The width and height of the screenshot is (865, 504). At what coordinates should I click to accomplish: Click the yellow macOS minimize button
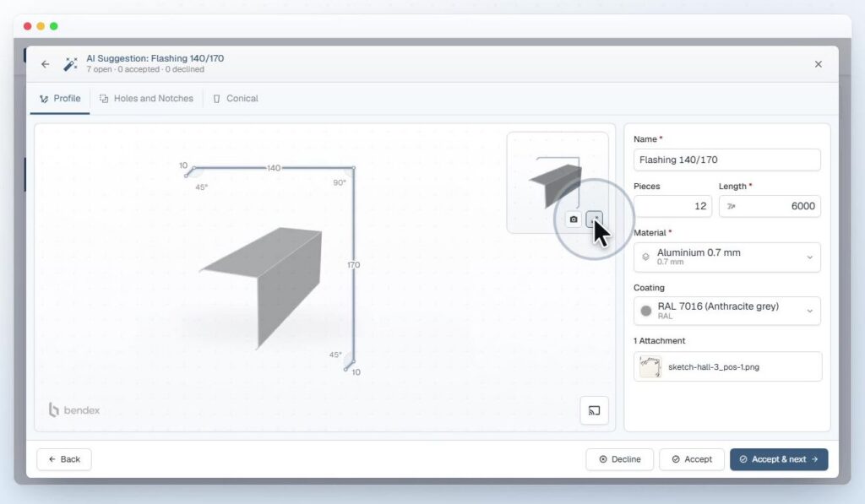pos(41,26)
